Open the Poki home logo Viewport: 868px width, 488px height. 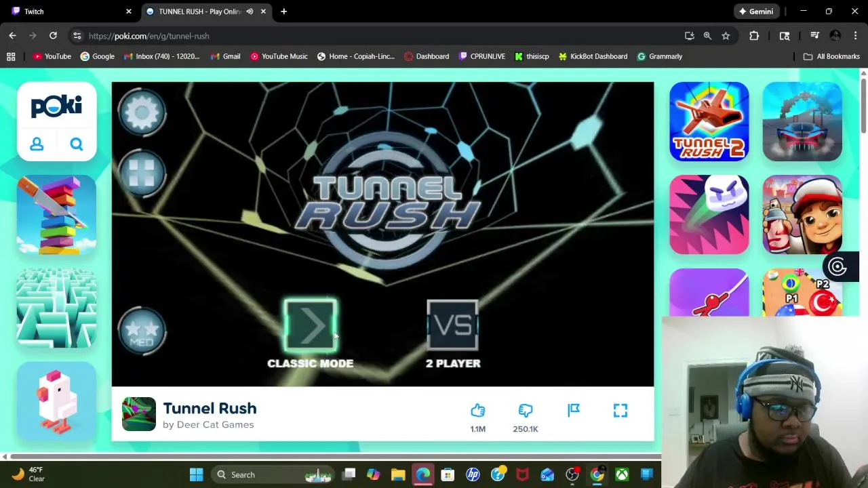56,106
